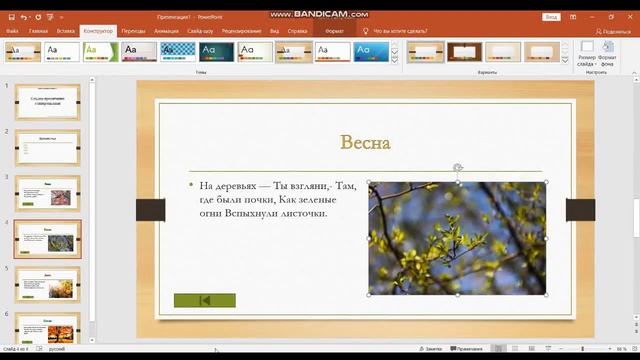Click the spring leaves picture on the slide

coord(457,238)
